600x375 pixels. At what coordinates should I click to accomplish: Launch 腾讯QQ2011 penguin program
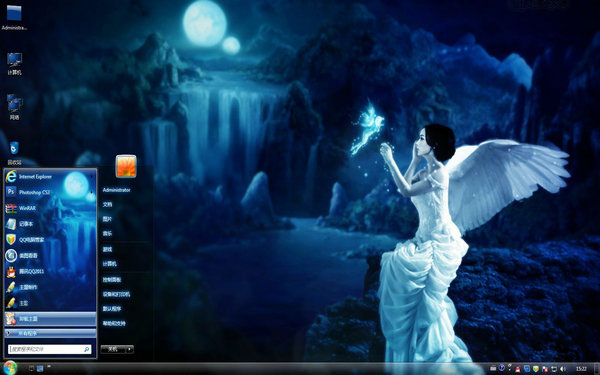tap(50, 271)
